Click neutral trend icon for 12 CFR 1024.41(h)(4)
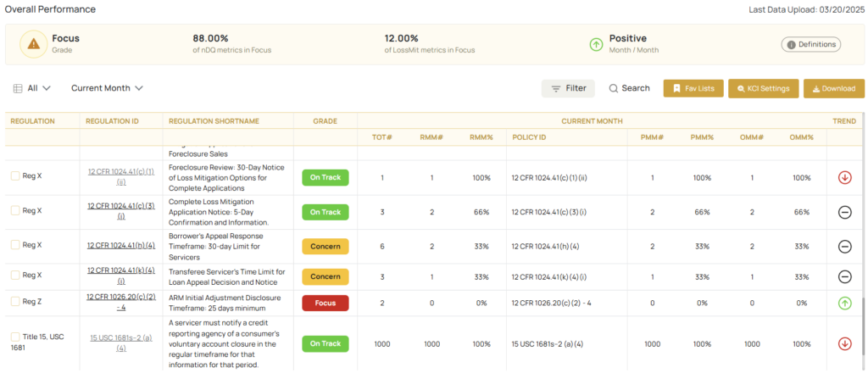868x373 pixels. click(x=844, y=246)
